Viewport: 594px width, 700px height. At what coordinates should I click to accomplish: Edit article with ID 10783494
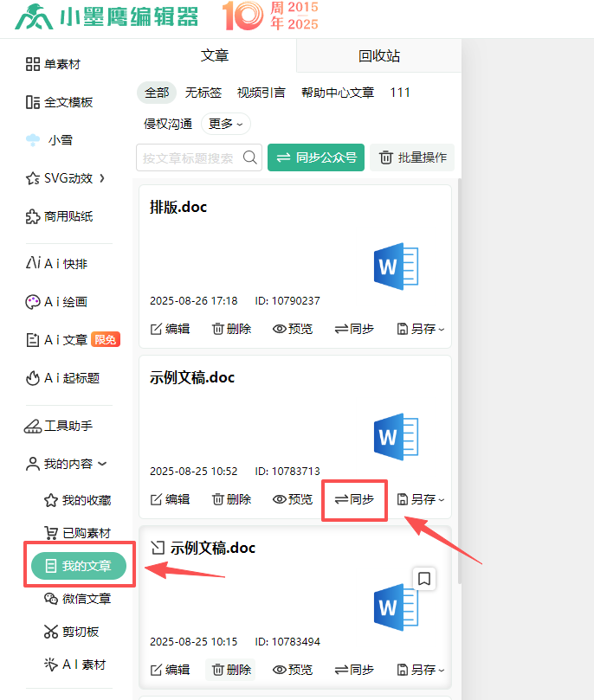click(x=171, y=670)
